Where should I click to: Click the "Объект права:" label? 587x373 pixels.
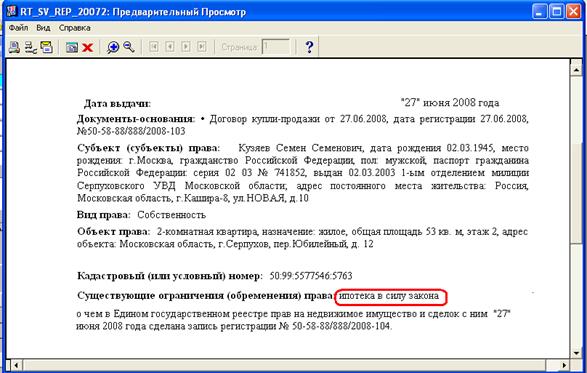coord(113,232)
